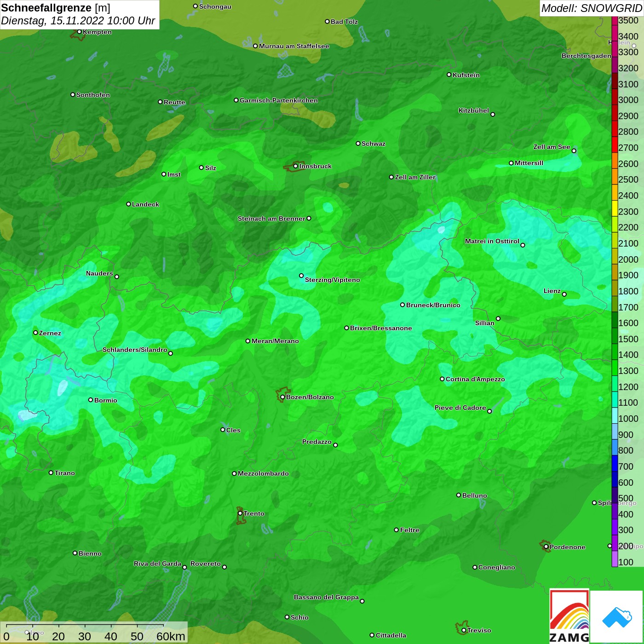644x644 pixels.
Task: Click the Schongau label
Action: pos(215,6)
